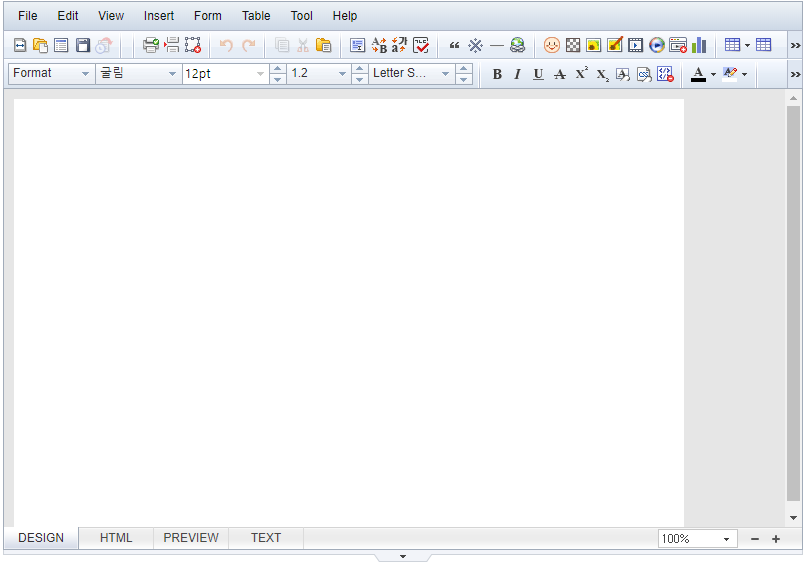Open the File menu

coord(28,16)
